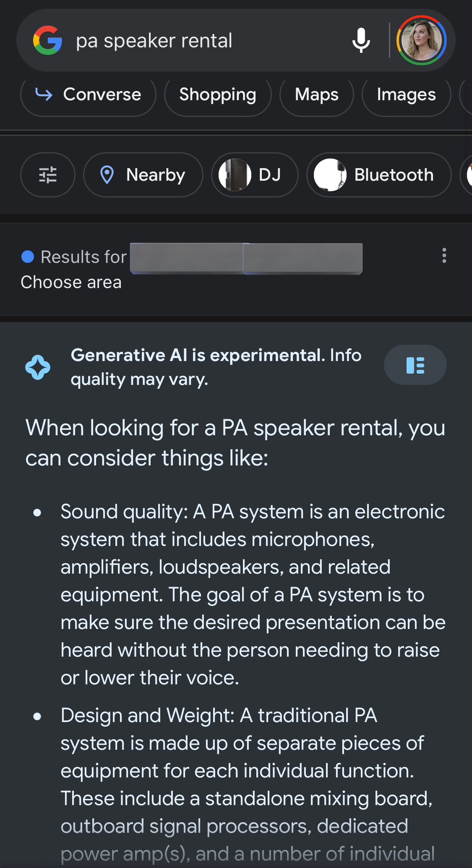
Task: Select the Converse tab
Action: point(88,95)
